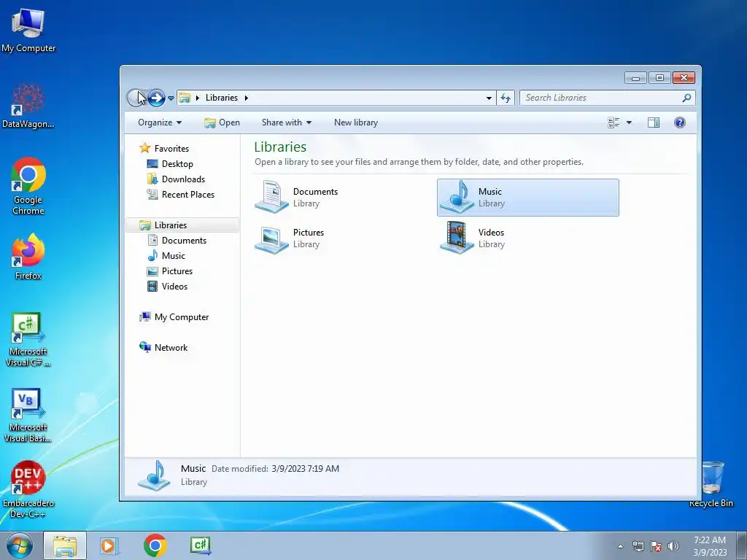Show hidden tray icons arrow

[620, 546]
